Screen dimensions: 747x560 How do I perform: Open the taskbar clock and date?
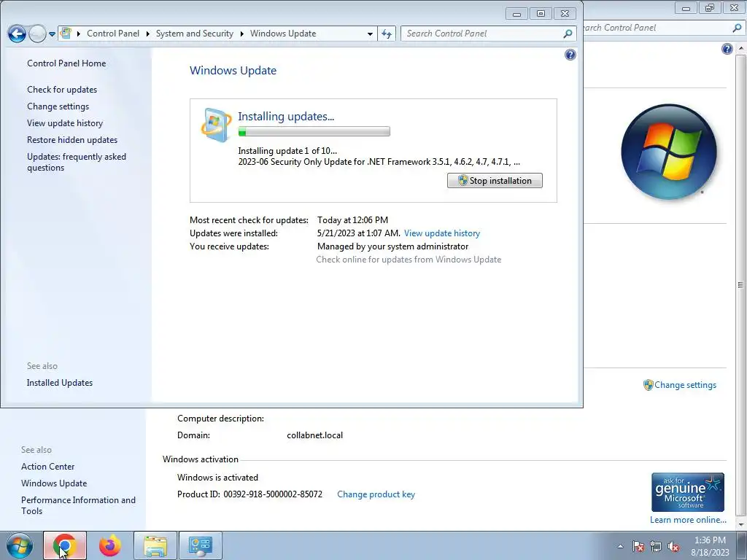[x=710, y=546]
